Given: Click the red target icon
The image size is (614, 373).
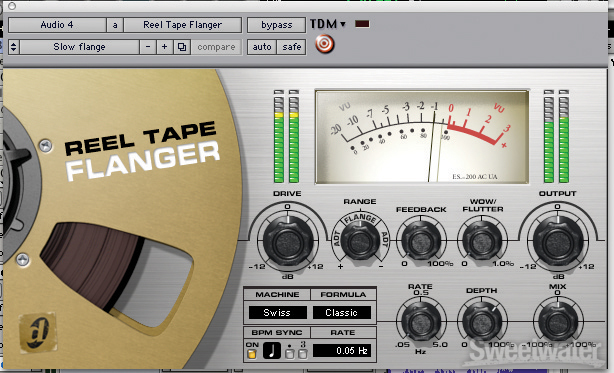Looking at the screenshot, I should tap(325, 44).
